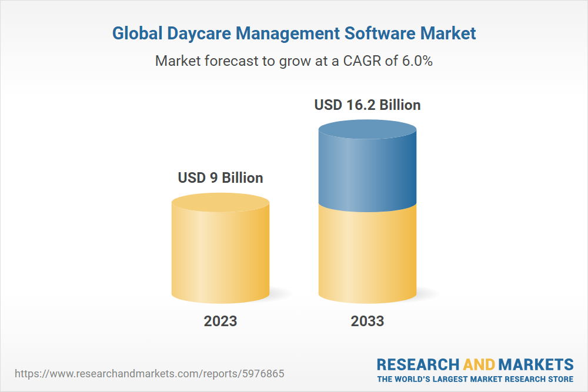This screenshot has width=588, height=392.
Task: Click the CAGR market forecast subtitle
Action: tap(294, 61)
